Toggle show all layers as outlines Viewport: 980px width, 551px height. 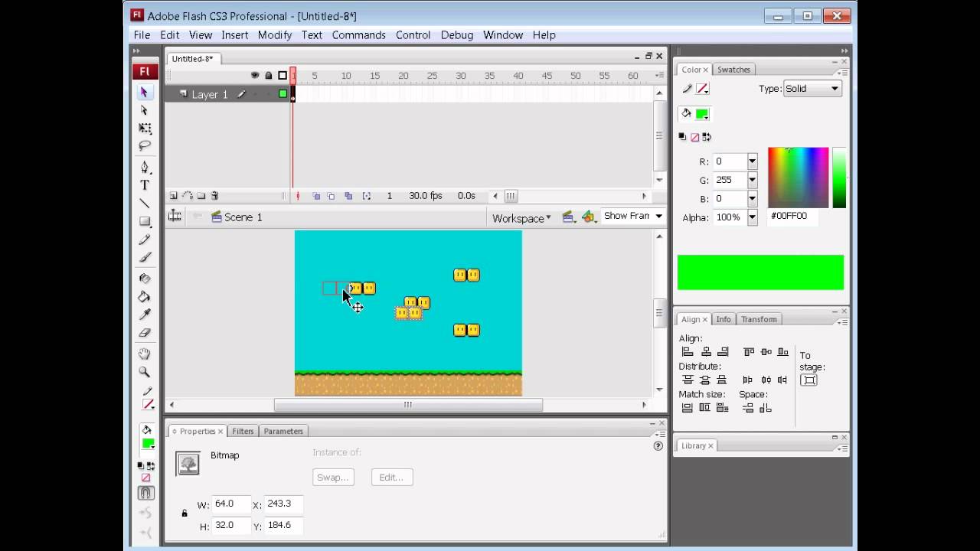[x=283, y=75]
